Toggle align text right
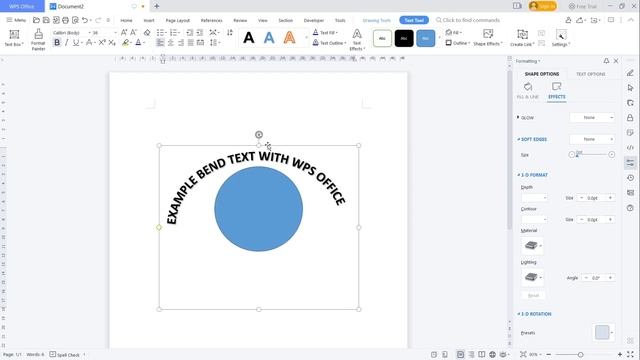Screen dimensions: 640x360 [181, 42]
